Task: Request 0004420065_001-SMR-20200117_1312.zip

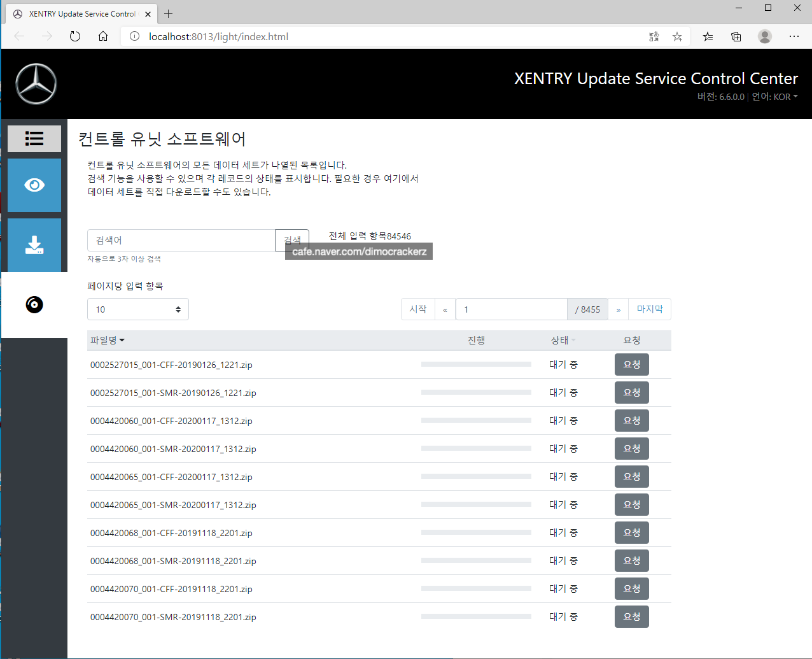Action: (632, 504)
